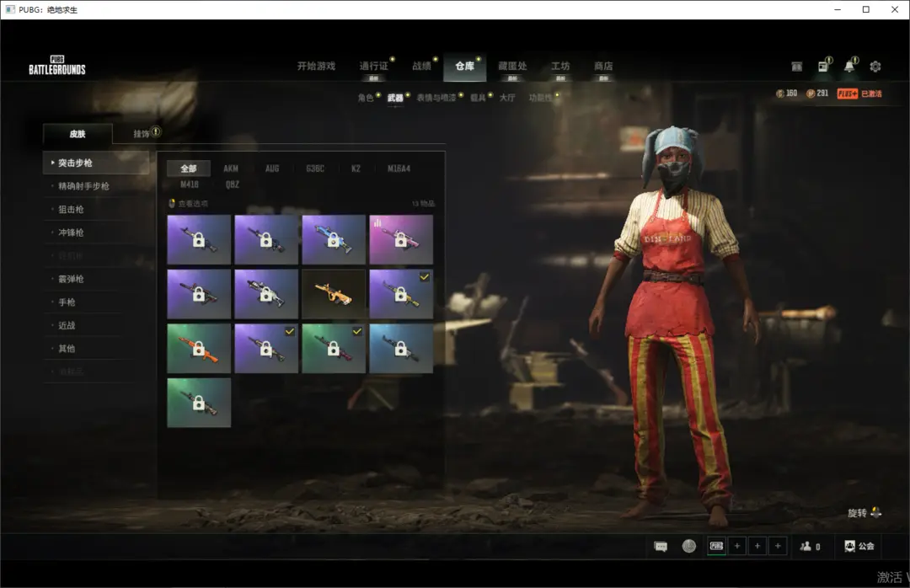Image resolution: width=910 pixels, height=588 pixels.
Task: Select the checked yellow-stock rifle skin in the second row
Action: click(x=401, y=294)
